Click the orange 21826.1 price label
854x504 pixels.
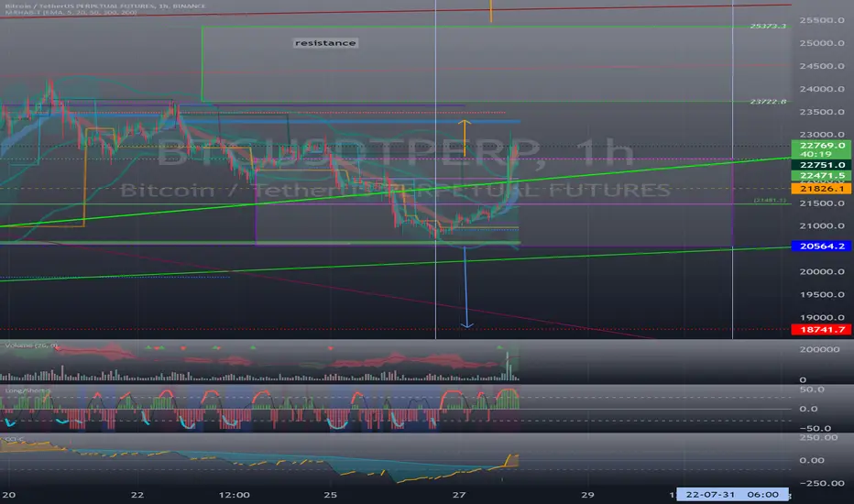click(x=822, y=189)
